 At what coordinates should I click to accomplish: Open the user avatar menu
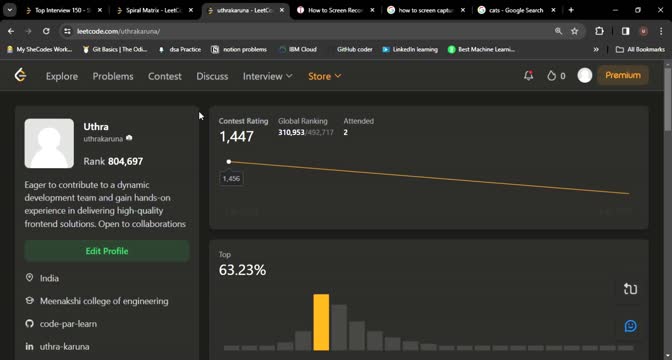(585, 75)
